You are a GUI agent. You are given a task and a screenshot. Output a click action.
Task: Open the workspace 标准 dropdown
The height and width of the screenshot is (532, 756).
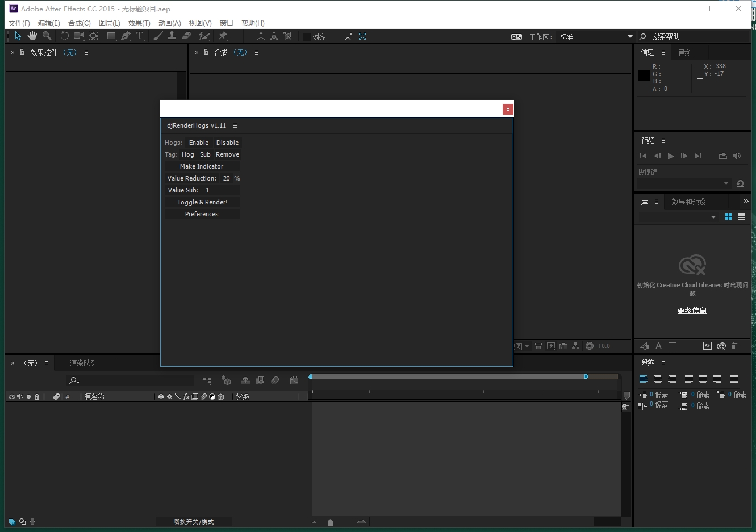point(630,37)
